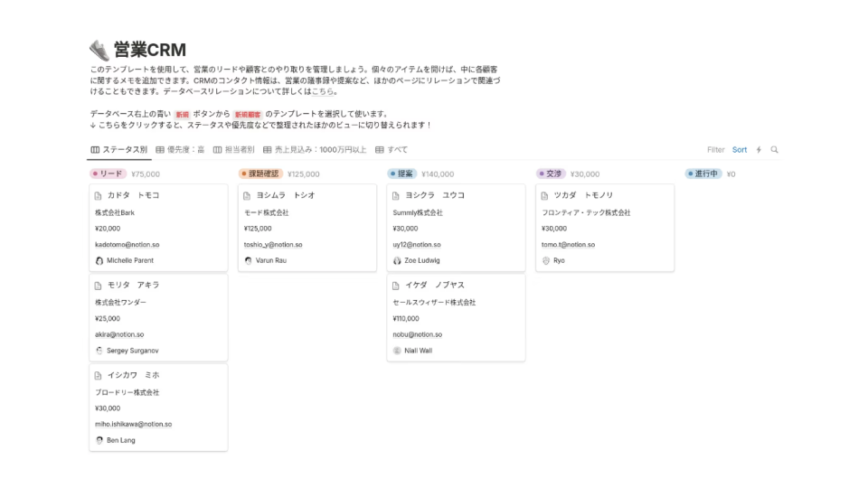Viewport: 868px width, 488px height.
Task: Open the search magnifier icon
Action: (775, 149)
